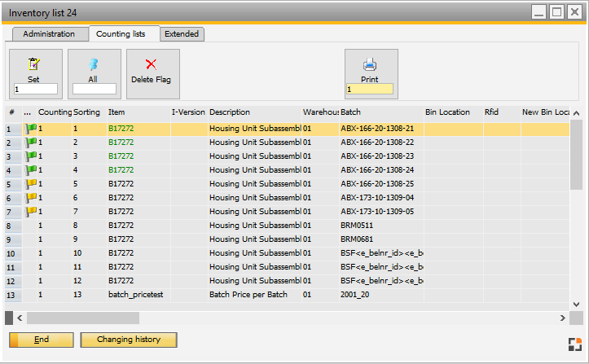Click the layout icon in bottom-right corner
Image resolution: width=589 pixels, height=364 pixels.
(574, 344)
